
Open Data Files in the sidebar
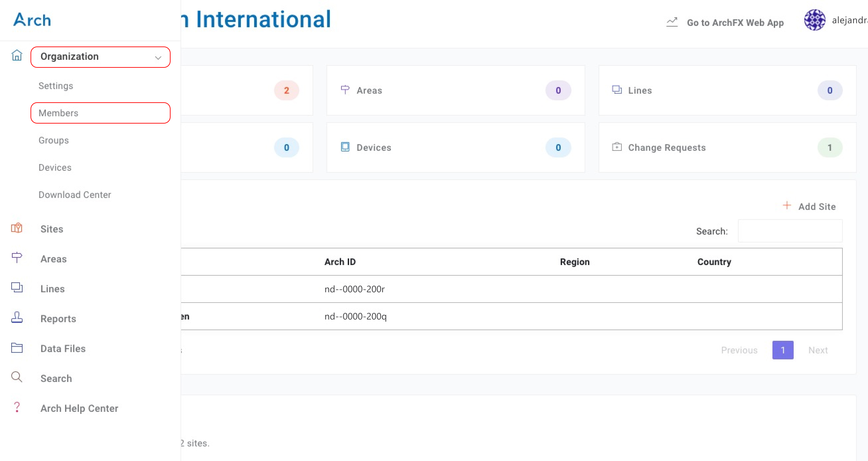(x=63, y=349)
